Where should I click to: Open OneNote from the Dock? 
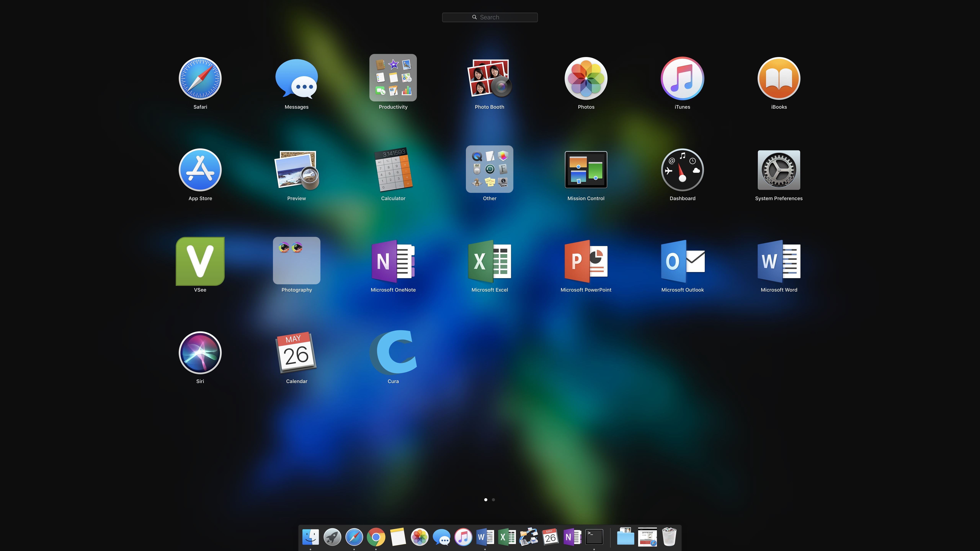pyautogui.click(x=572, y=537)
